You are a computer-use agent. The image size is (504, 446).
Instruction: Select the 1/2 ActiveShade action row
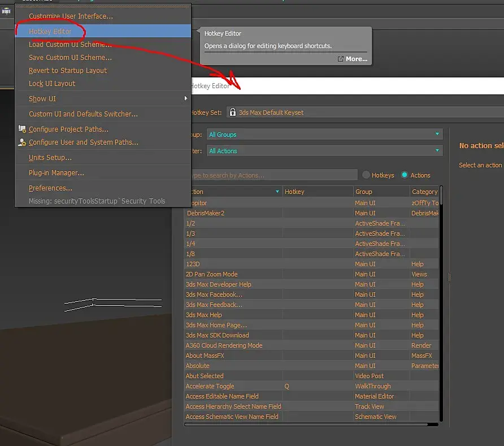point(311,223)
